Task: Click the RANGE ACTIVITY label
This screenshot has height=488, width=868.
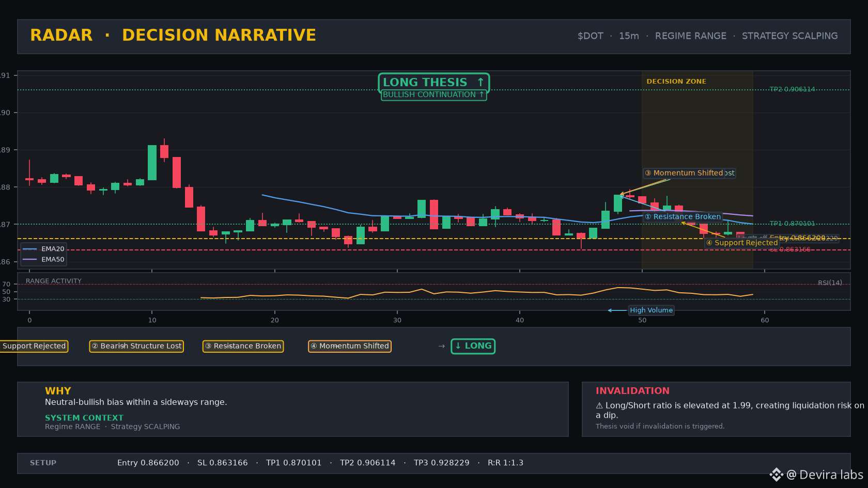Action: [54, 281]
